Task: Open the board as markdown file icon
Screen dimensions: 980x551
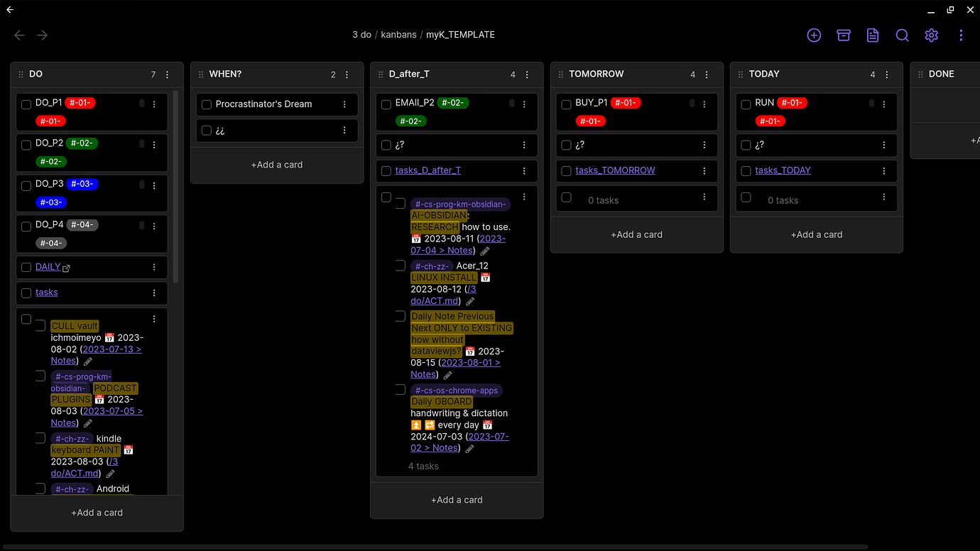Action: 872,35
